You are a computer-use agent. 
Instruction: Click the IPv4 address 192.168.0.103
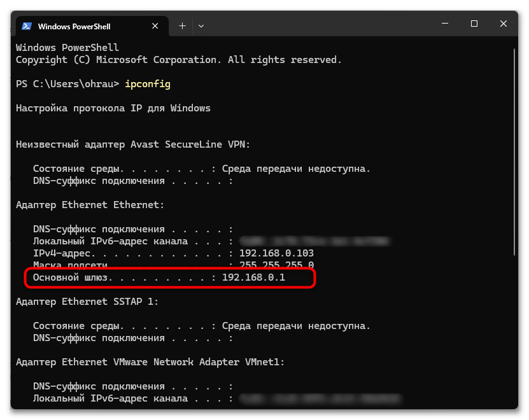276,253
